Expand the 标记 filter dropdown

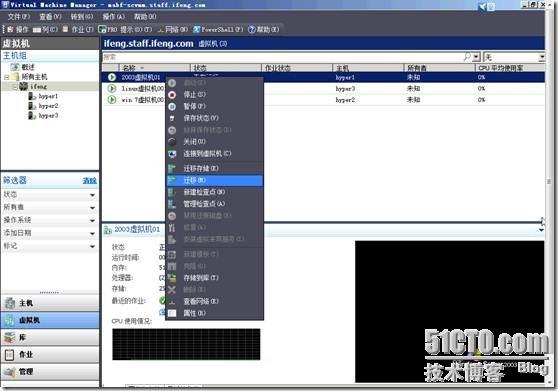click(92, 246)
